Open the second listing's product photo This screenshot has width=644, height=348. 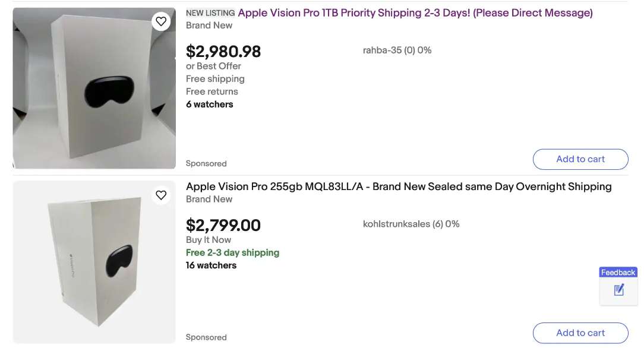click(x=94, y=261)
